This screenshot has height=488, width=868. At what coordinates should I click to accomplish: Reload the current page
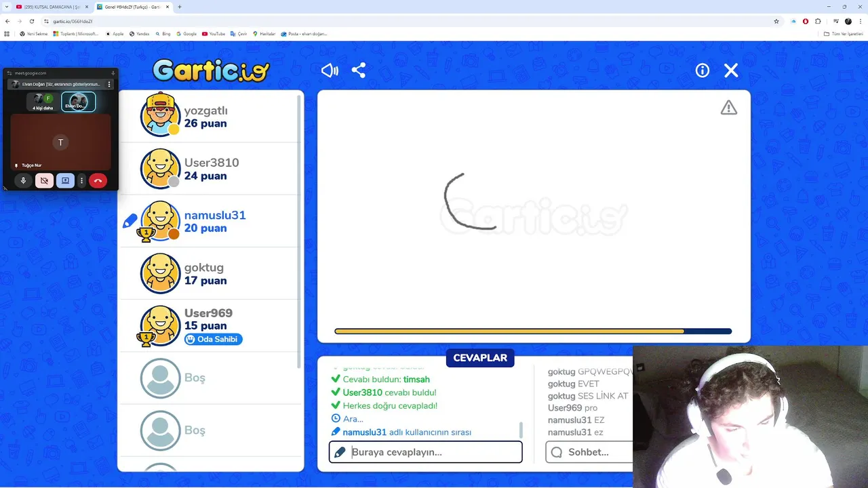[31, 21]
